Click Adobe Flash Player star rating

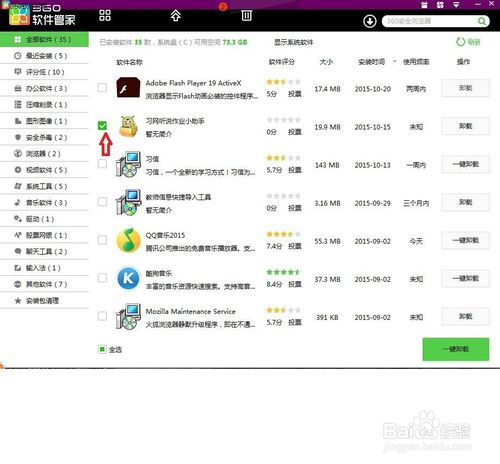(283, 82)
